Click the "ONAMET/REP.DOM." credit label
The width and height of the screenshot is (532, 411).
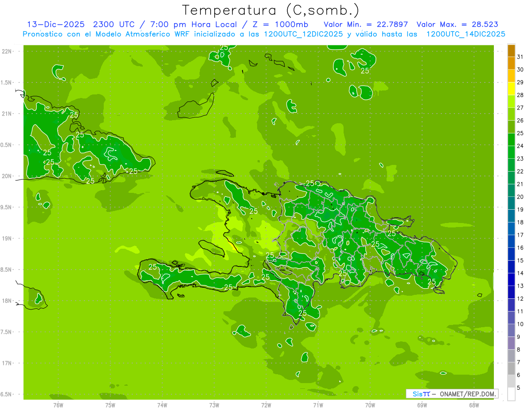click(x=468, y=394)
